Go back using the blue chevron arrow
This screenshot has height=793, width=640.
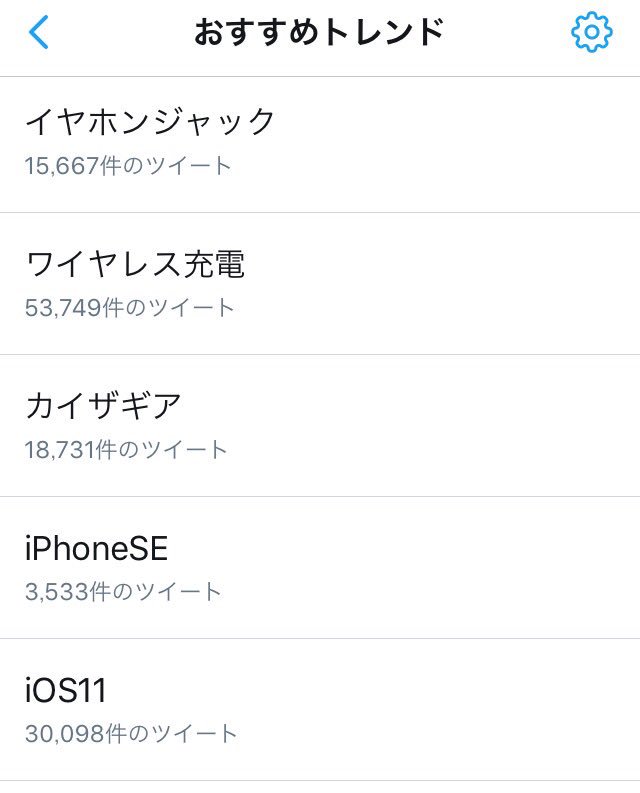coord(39,33)
